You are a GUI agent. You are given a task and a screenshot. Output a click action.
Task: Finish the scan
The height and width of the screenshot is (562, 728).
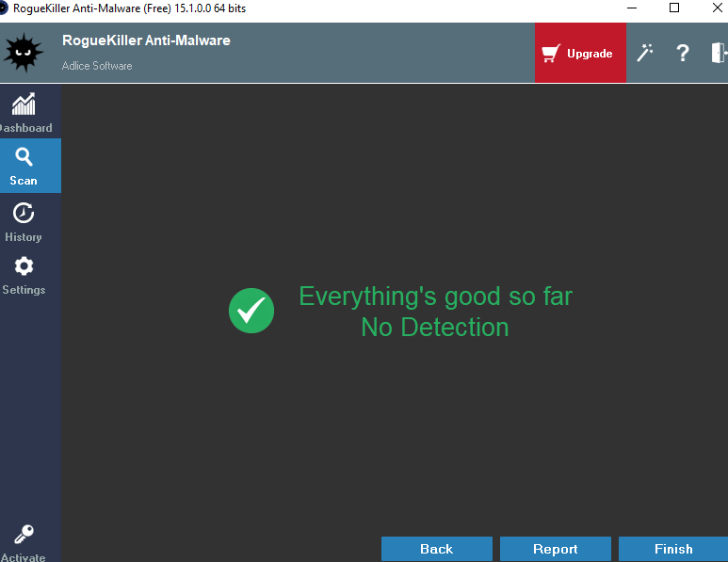click(673, 549)
